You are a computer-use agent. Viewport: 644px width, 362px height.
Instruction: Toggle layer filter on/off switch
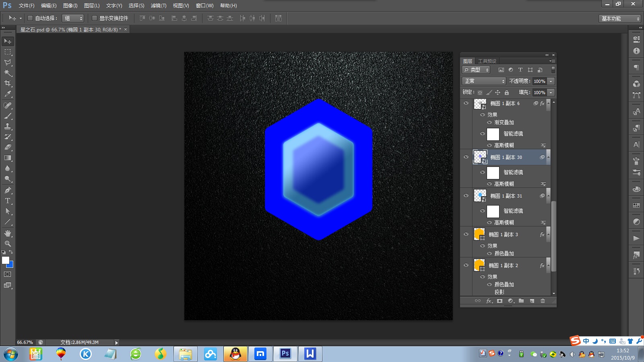553,70
